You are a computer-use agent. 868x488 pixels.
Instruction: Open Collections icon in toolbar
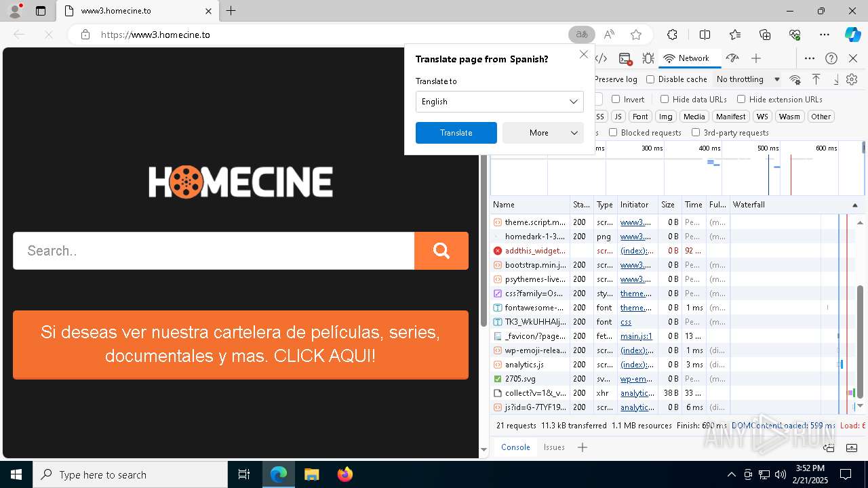point(765,35)
